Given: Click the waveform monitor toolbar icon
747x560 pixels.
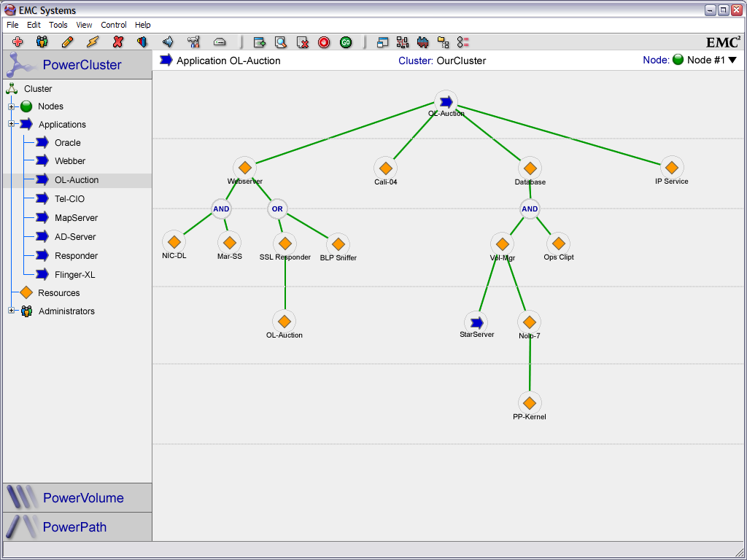Looking at the screenshot, I should [422, 42].
